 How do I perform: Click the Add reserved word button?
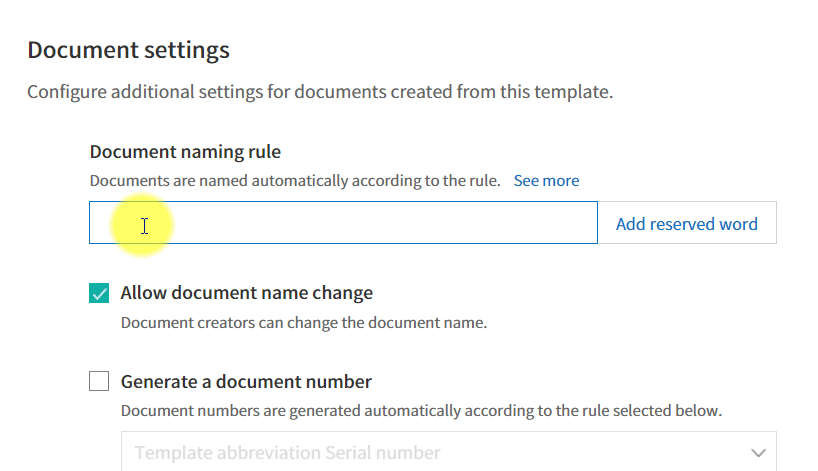point(687,223)
